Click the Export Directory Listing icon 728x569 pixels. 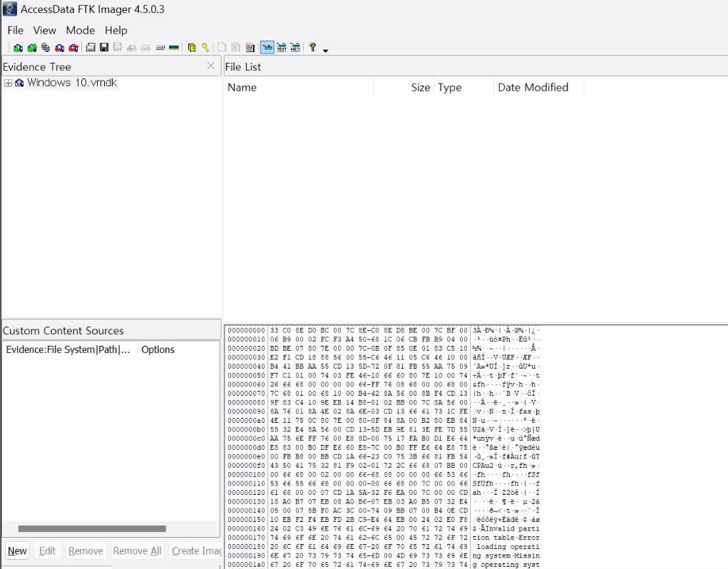click(x=250, y=47)
